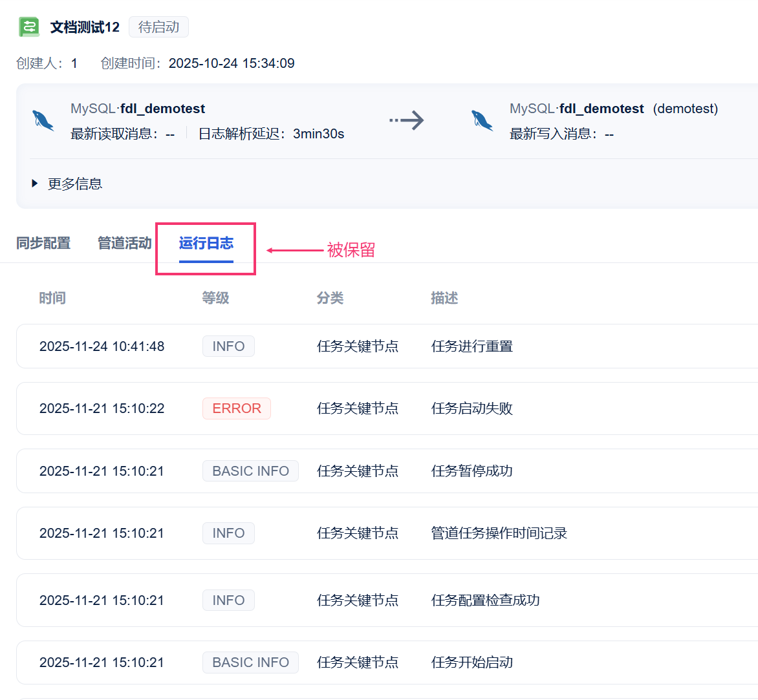Screen dimensions: 758x700
Task: Click the target MySQL dolphin icon
Action: point(482,120)
